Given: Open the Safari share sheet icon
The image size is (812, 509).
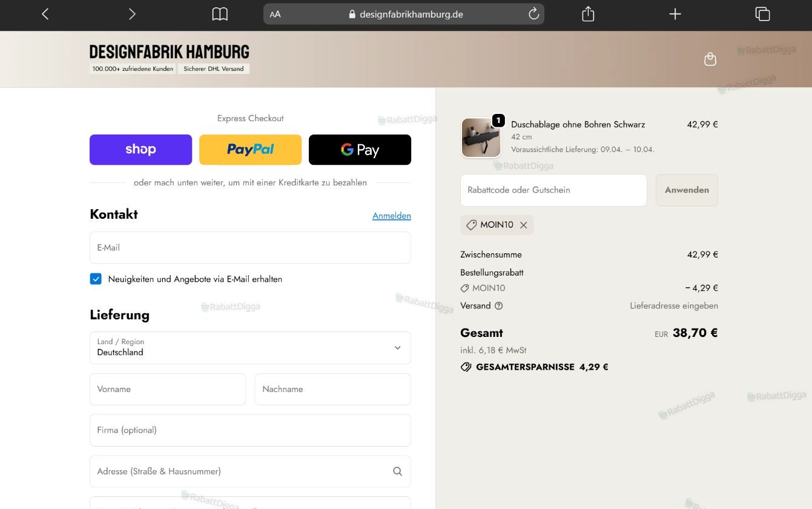Looking at the screenshot, I should click(588, 14).
